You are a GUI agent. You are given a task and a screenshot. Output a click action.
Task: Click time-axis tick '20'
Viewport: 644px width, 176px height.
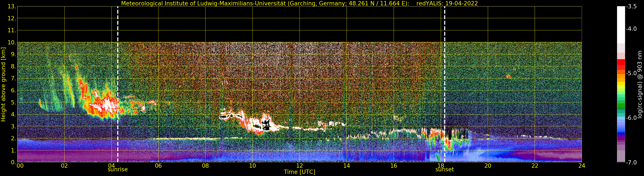click(x=488, y=166)
